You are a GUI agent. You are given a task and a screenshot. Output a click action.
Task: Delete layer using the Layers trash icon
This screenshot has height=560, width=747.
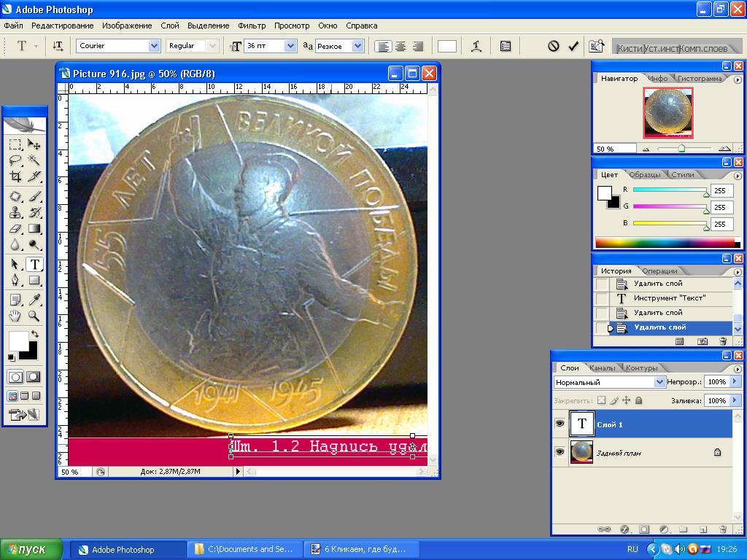[722, 529]
